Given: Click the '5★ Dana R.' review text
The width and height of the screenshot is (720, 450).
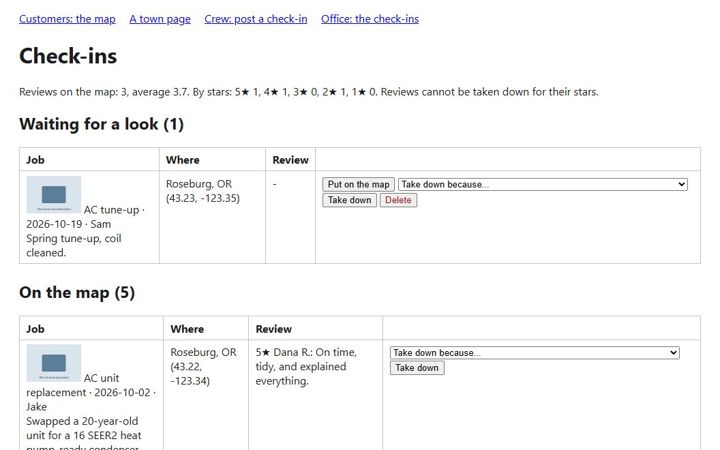Looking at the screenshot, I should tap(306, 366).
